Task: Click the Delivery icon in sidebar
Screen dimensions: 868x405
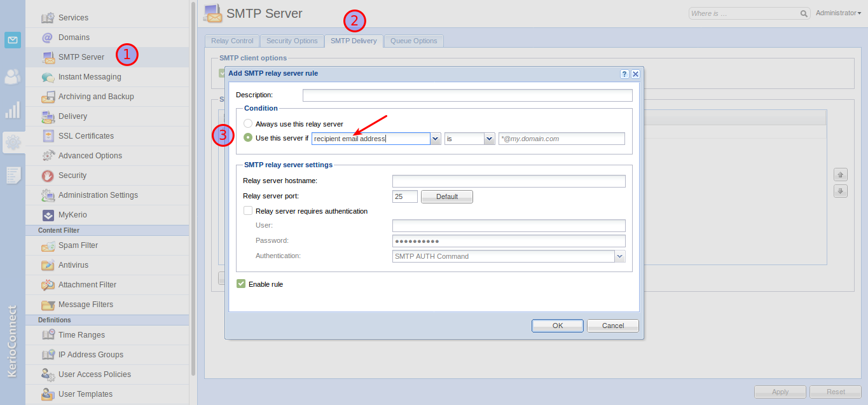Action: (48, 116)
